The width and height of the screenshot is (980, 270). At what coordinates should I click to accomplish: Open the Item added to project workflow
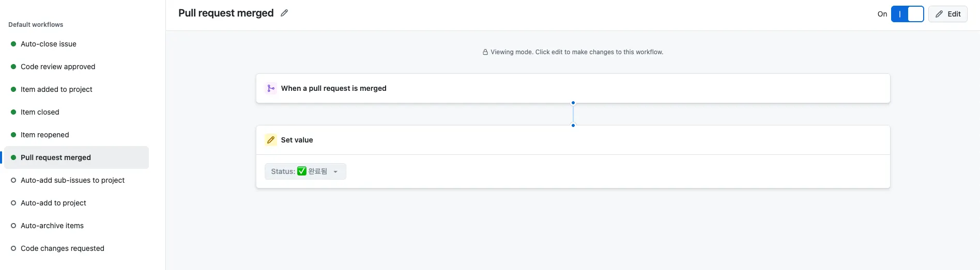pos(56,89)
